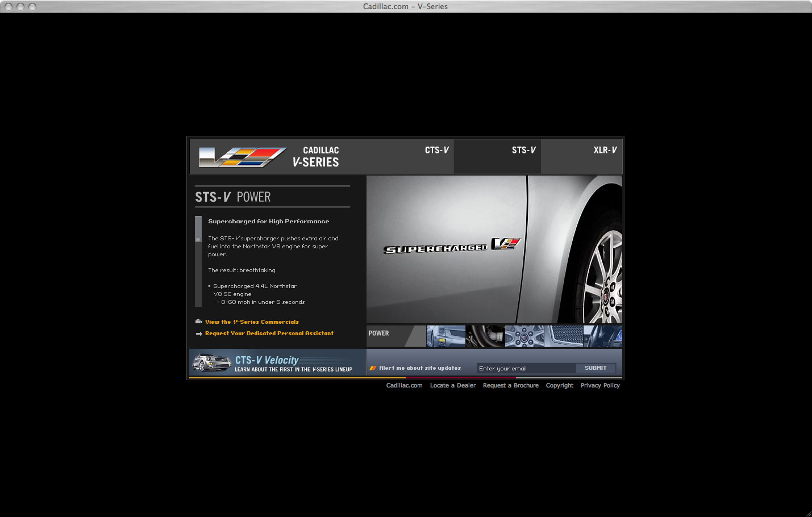The image size is (812, 517).
Task: Click the 'STS-V POWER' page title
Action: pos(233,197)
